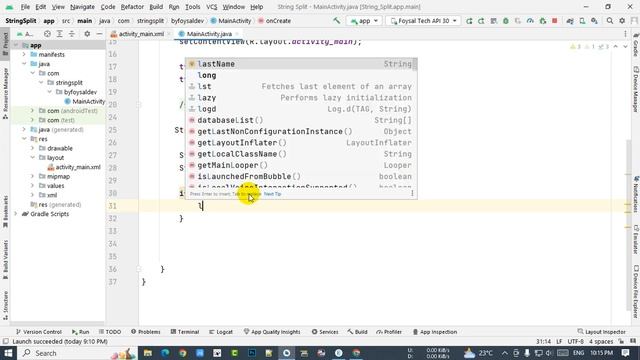This screenshot has height=360, width=640.
Task: Build project with the hammer icon
Action: pos(336,20)
